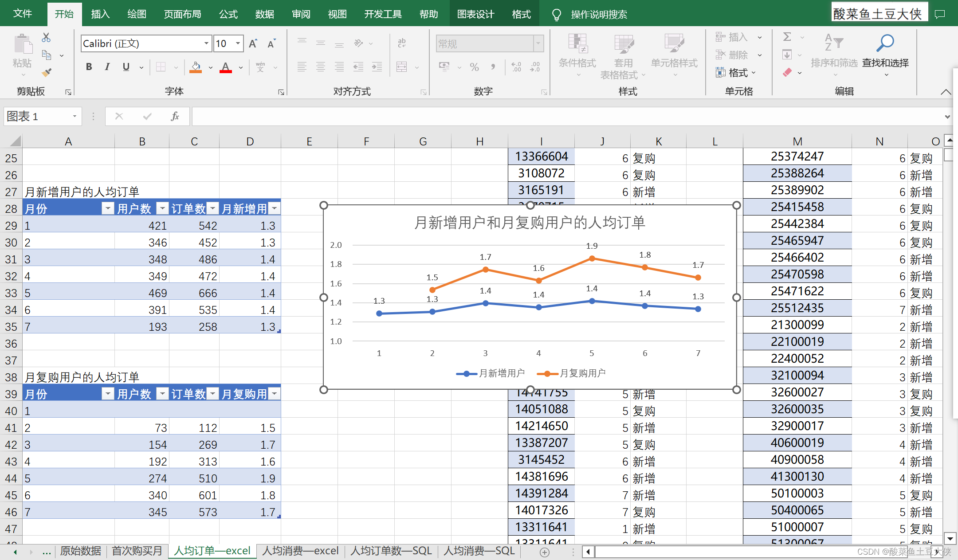
Task: Click the chart title text
Action: (530, 223)
